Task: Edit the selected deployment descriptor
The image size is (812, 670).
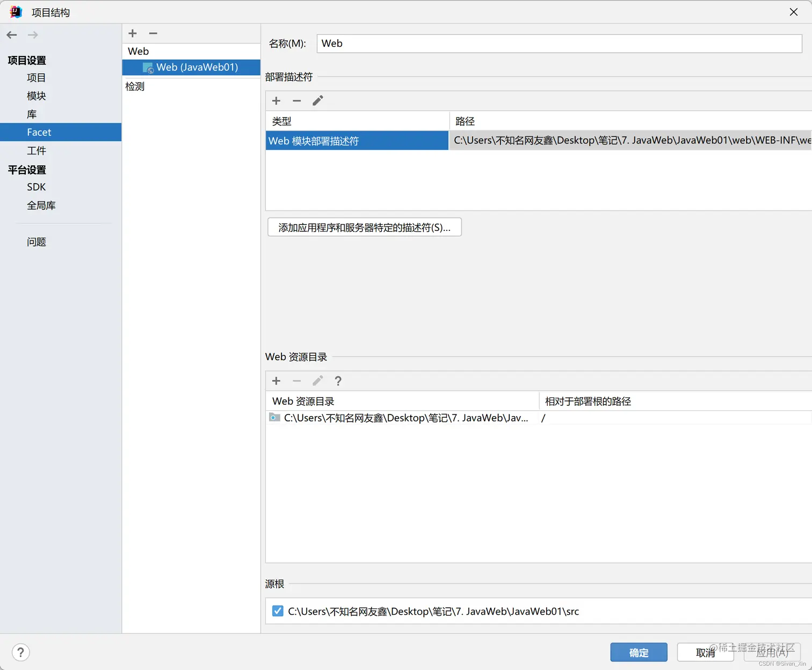Action: pyautogui.click(x=318, y=101)
